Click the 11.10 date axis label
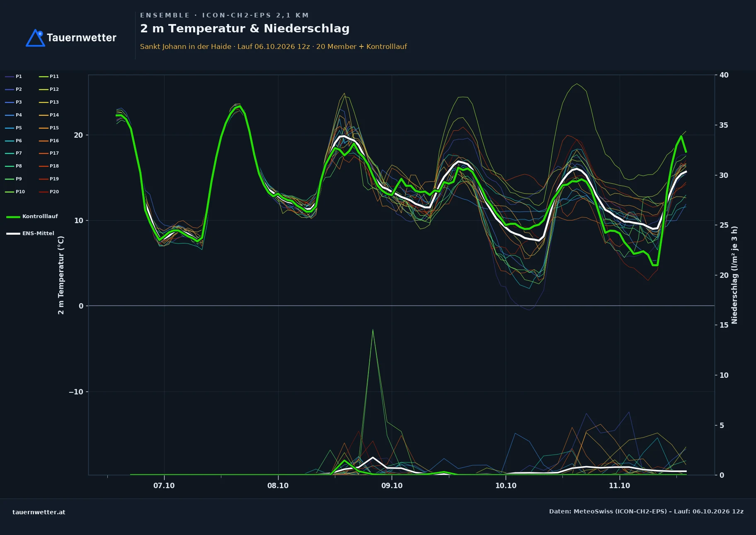This screenshot has width=756, height=535. 620,486
